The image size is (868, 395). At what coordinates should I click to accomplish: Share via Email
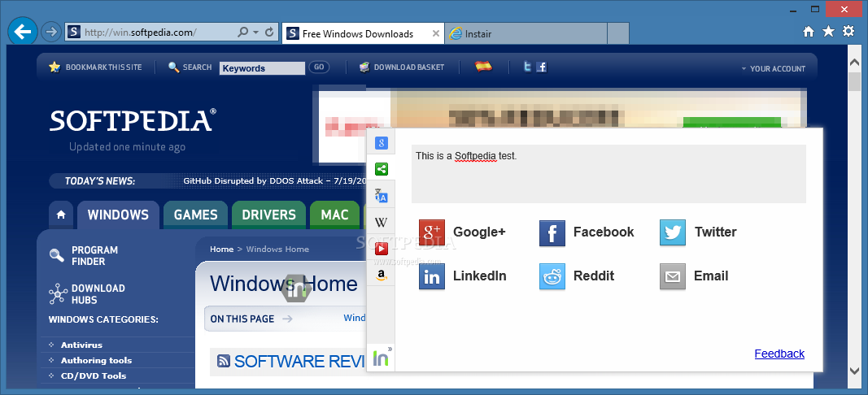click(x=694, y=276)
